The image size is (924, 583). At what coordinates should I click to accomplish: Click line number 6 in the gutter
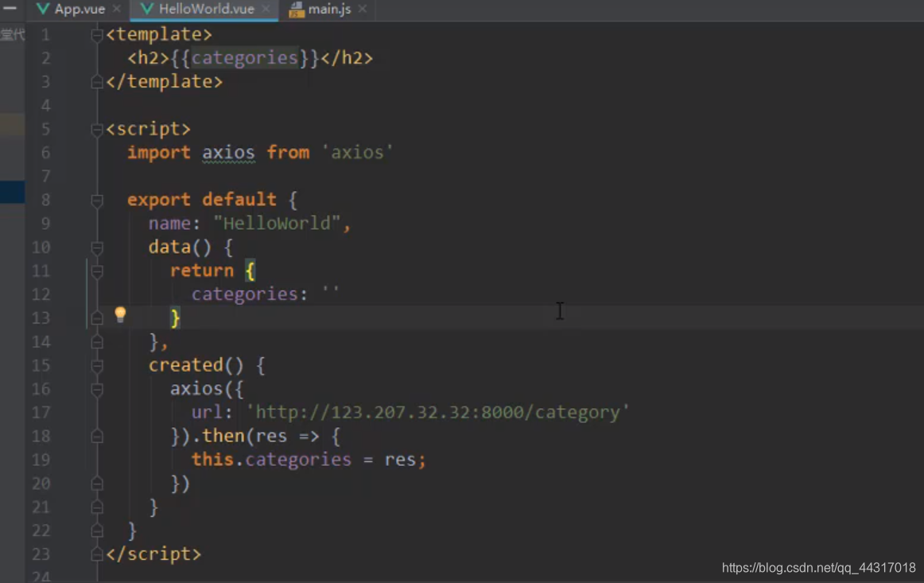click(45, 153)
